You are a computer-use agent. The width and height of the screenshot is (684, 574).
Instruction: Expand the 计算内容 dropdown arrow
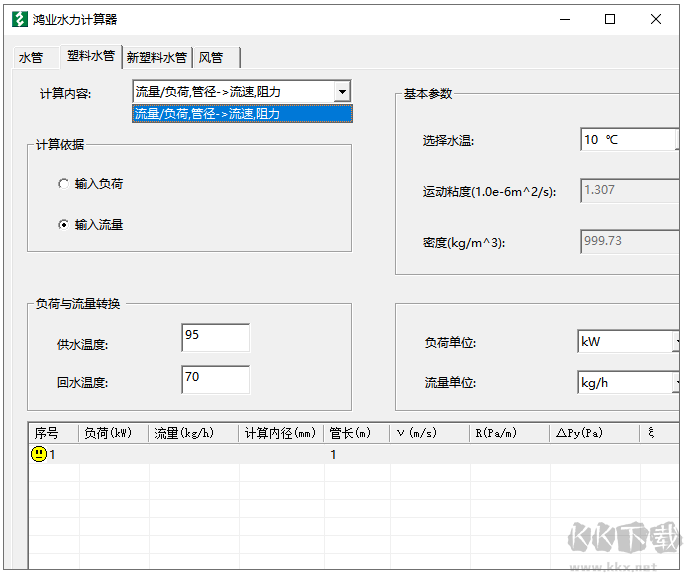point(343,92)
